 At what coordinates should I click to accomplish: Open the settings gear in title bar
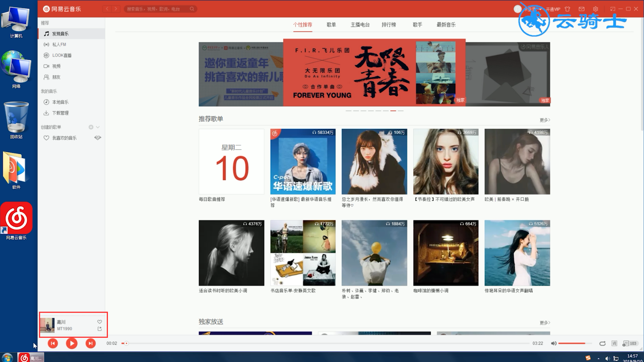click(595, 9)
